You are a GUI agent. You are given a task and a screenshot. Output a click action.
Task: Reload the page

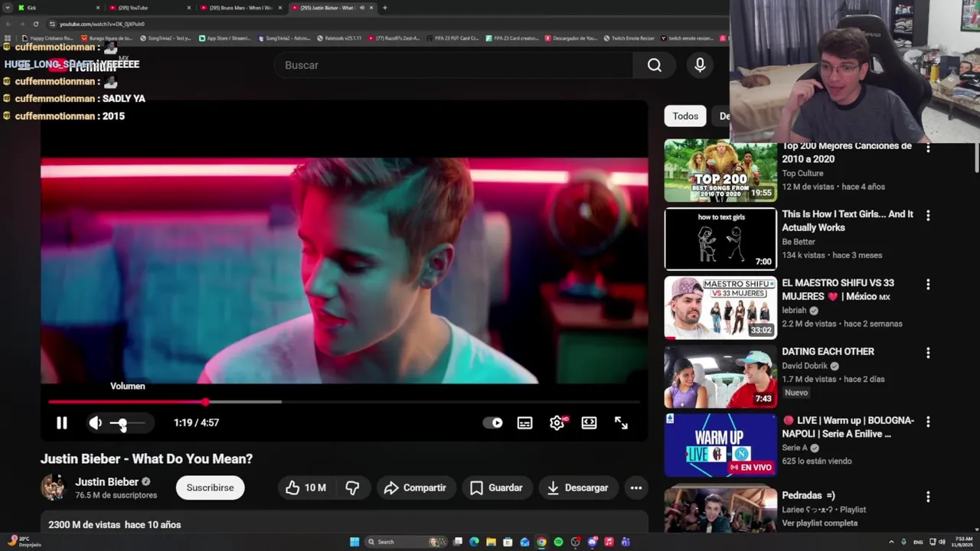pos(35,24)
